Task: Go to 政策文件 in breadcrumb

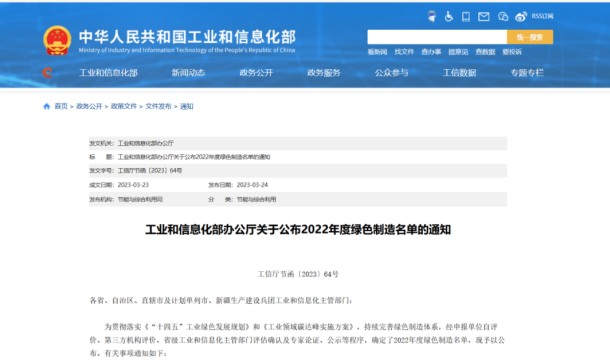Action: click(x=124, y=106)
